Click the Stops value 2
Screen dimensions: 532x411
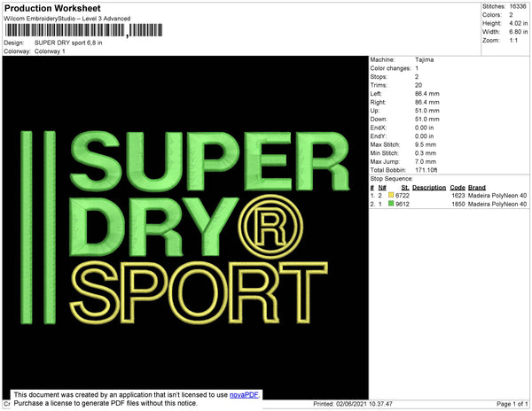click(x=417, y=77)
